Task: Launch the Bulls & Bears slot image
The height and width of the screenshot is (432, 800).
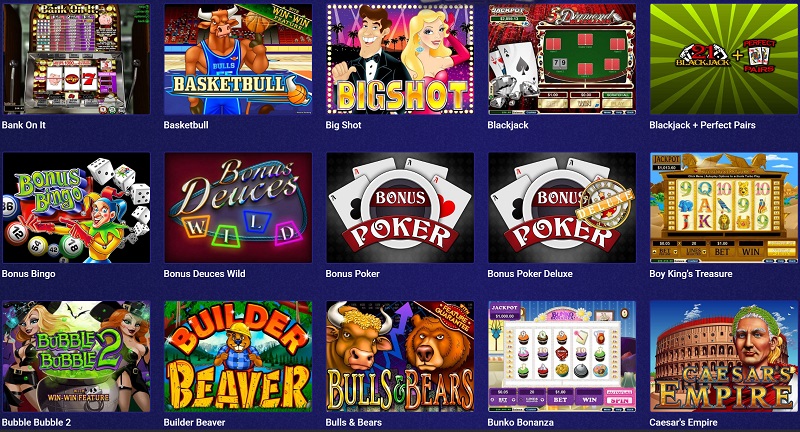Action: (400, 356)
